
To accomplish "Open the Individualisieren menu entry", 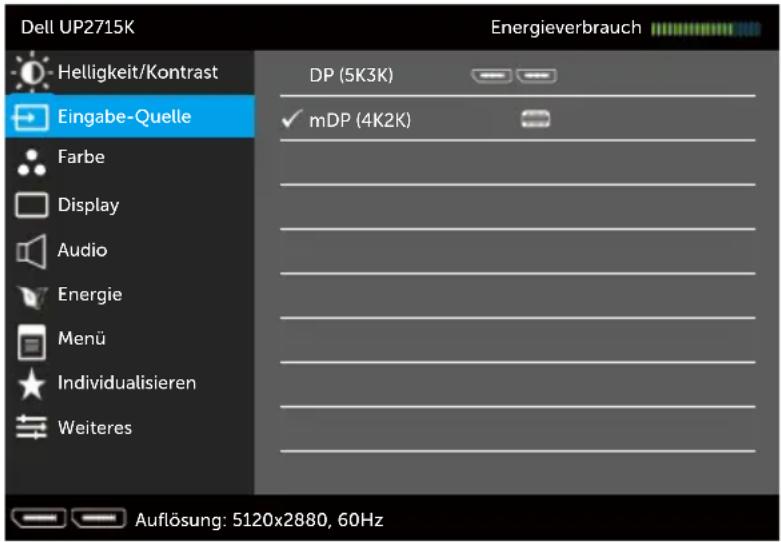I will (x=130, y=383).
